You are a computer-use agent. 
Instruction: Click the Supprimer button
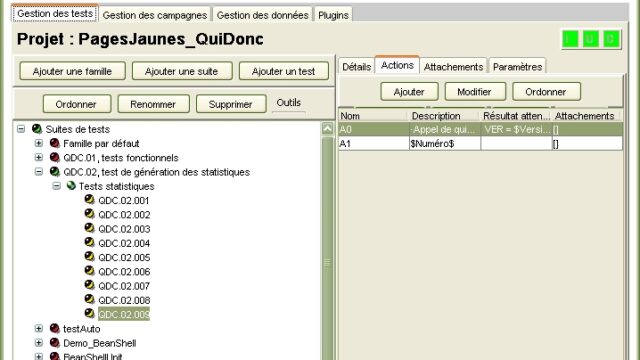(x=231, y=104)
